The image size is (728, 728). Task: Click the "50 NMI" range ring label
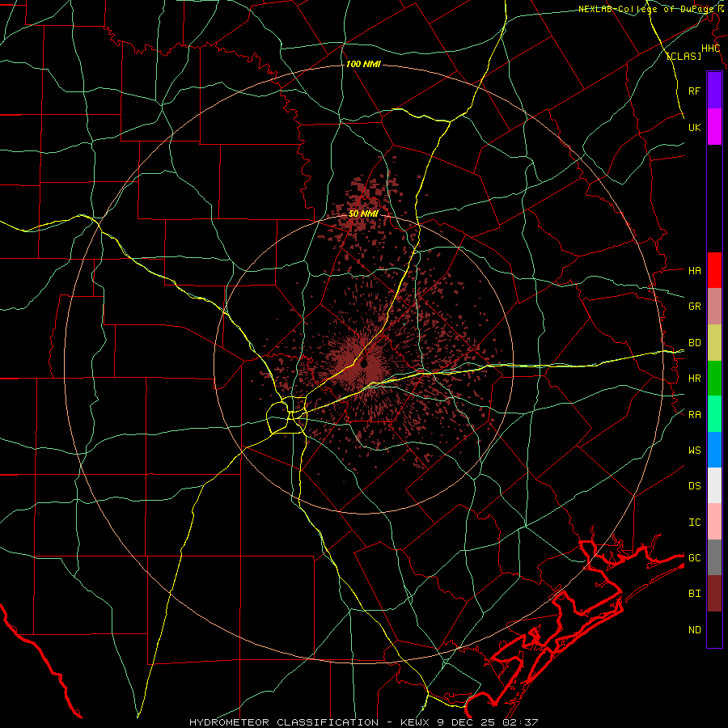click(363, 214)
